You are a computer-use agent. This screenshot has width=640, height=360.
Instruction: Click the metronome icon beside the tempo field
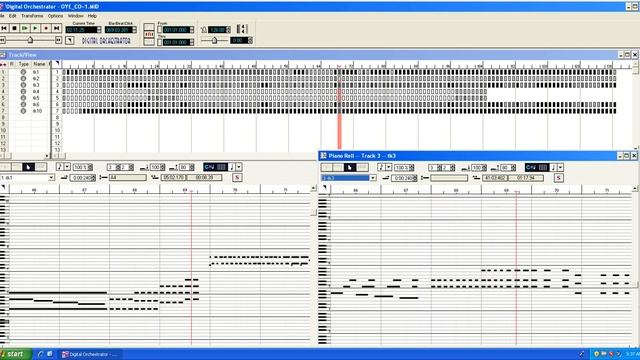pyautogui.click(x=204, y=30)
